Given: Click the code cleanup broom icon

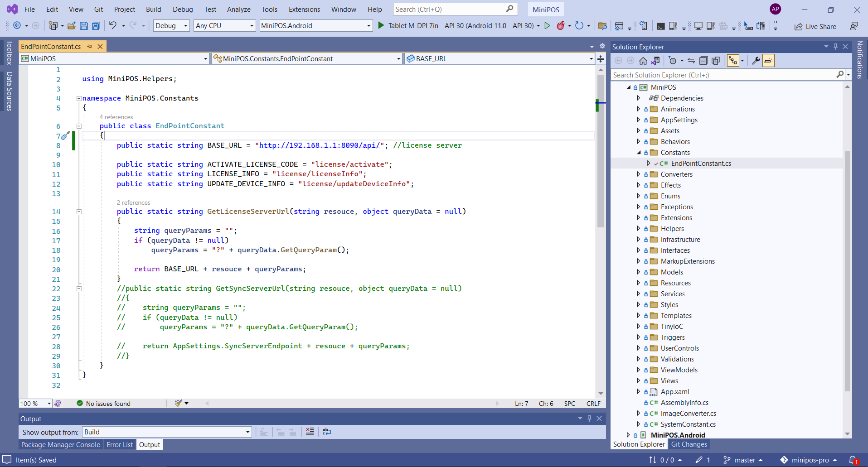Looking at the screenshot, I should [179, 403].
